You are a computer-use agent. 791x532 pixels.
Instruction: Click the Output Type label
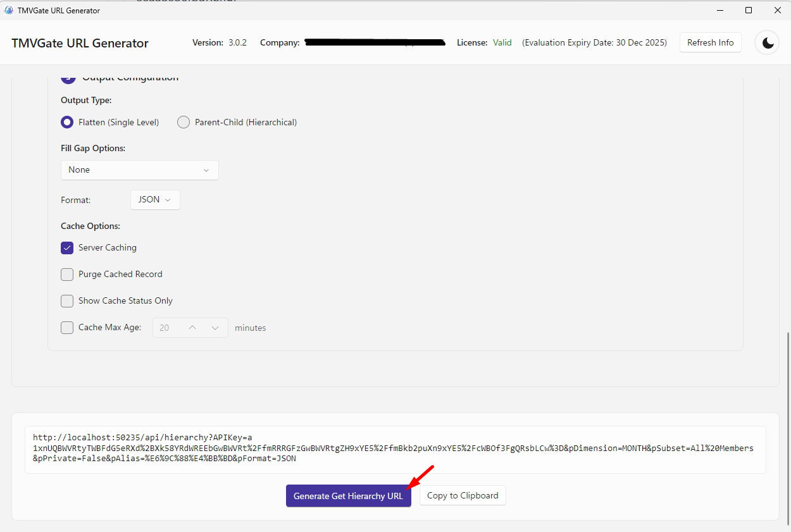[x=86, y=100]
